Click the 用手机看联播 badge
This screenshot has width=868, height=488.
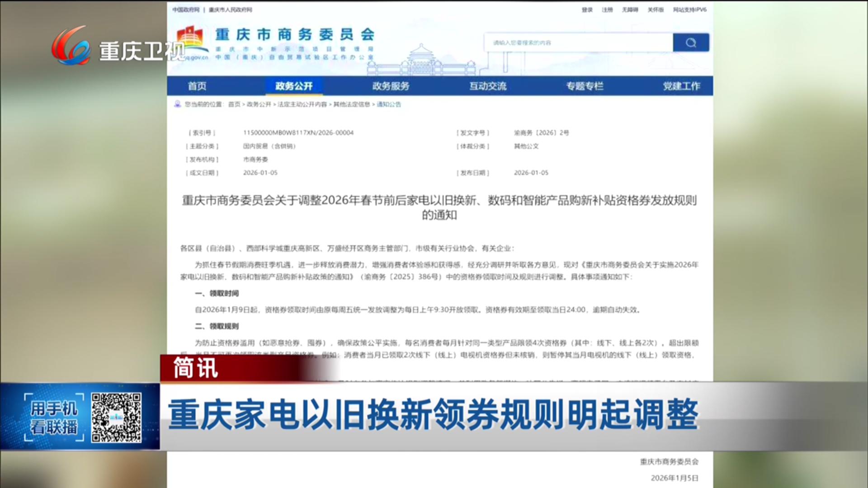coord(54,417)
